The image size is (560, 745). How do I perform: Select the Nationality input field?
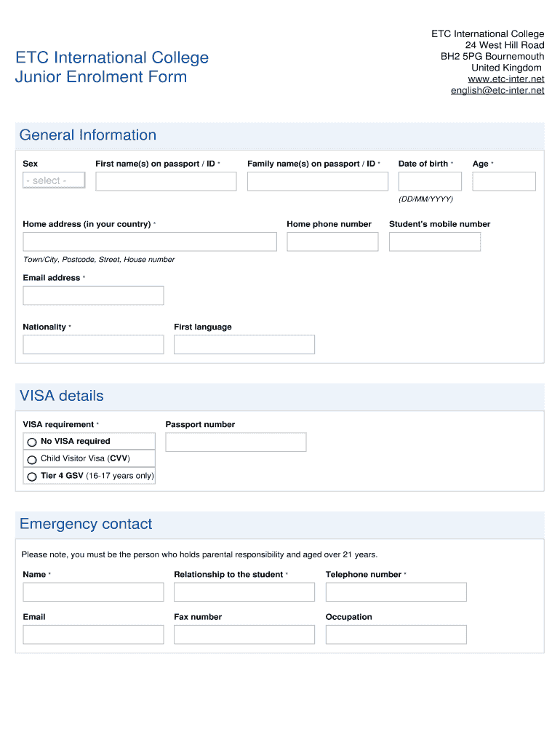(x=93, y=344)
